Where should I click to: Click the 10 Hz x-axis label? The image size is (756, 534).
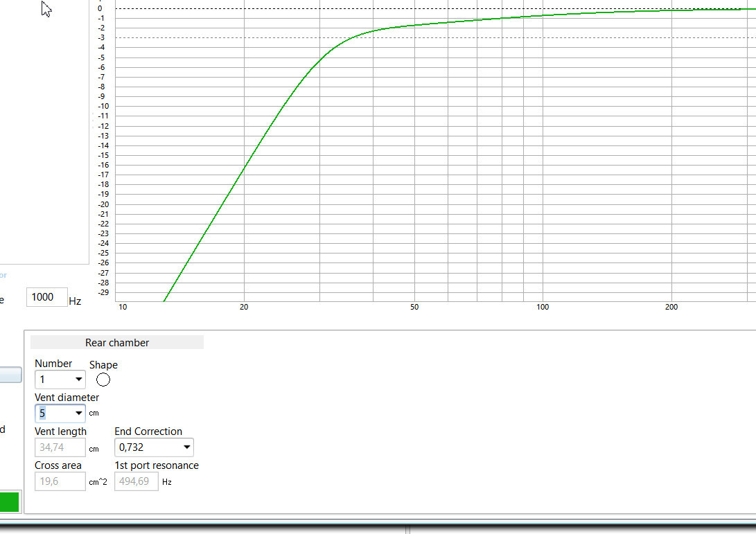click(123, 307)
